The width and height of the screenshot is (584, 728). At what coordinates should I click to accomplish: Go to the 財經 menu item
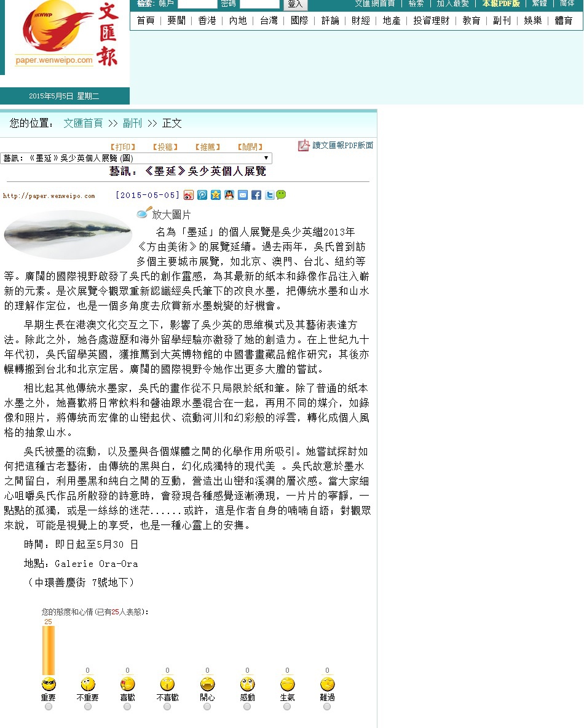(361, 20)
